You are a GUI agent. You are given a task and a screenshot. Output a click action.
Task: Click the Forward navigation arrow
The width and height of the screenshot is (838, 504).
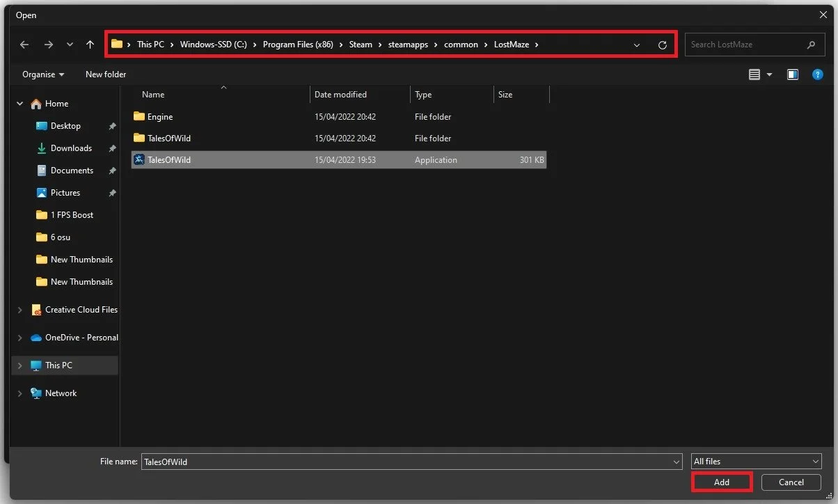[48, 45]
